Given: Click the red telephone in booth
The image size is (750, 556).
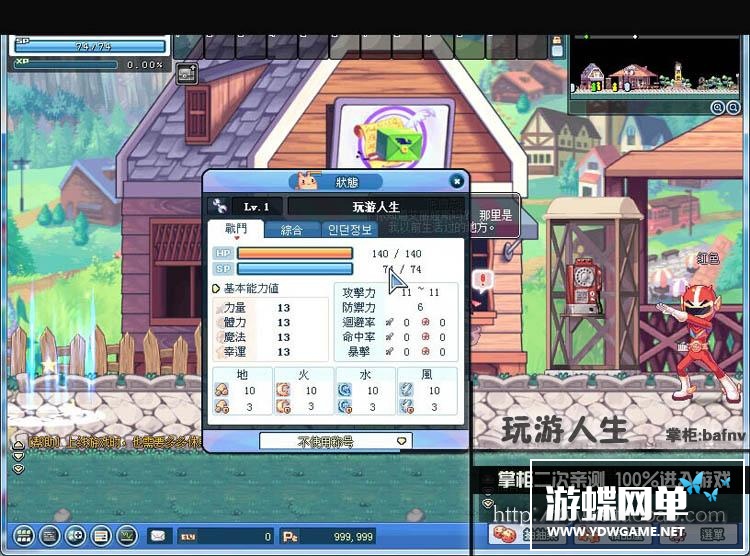Looking at the screenshot, I should pos(583,286).
